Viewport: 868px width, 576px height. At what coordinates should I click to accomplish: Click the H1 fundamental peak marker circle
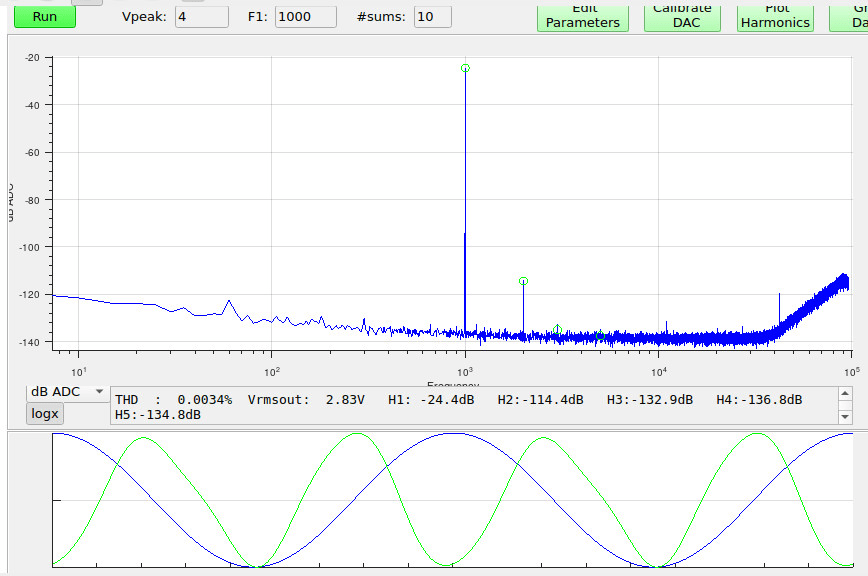tap(465, 68)
